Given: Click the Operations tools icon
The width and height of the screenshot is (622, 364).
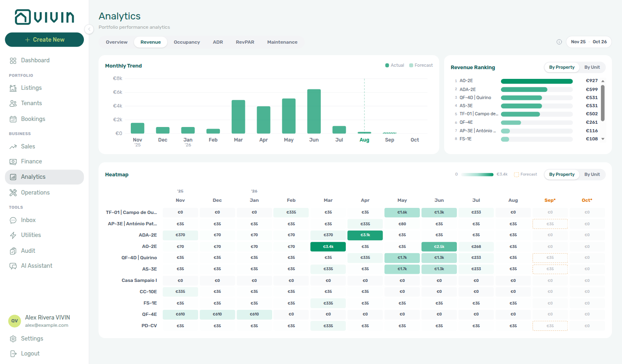Looking at the screenshot, I should coord(13,193).
